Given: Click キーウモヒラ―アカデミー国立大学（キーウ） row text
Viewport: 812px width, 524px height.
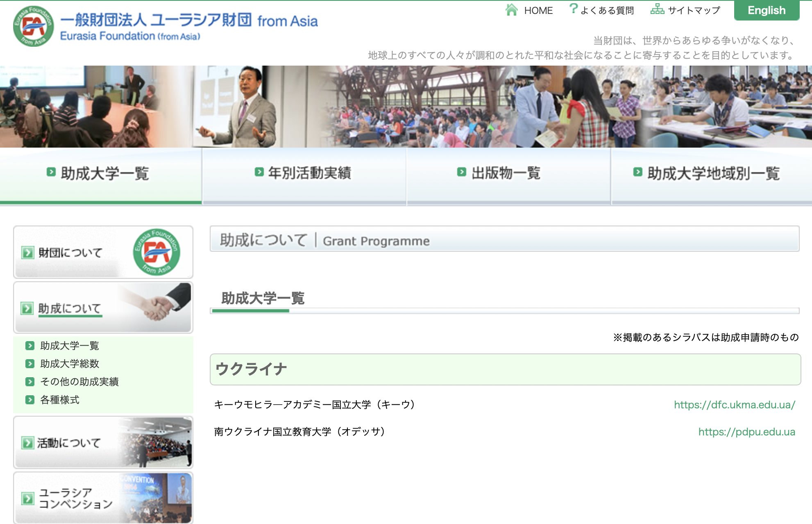Looking at the screenshot, I should pos(315,405).
